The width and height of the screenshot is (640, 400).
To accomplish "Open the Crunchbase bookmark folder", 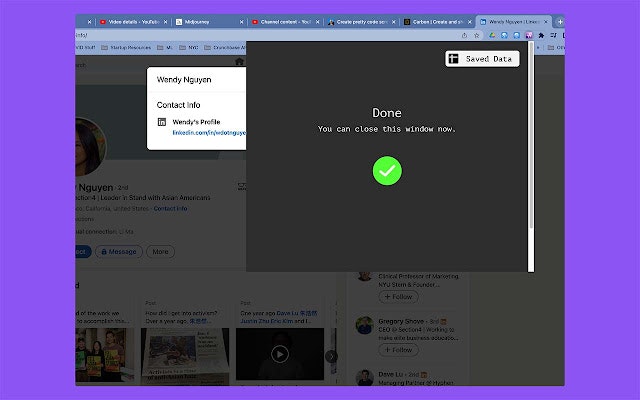I will coord(224,48).
